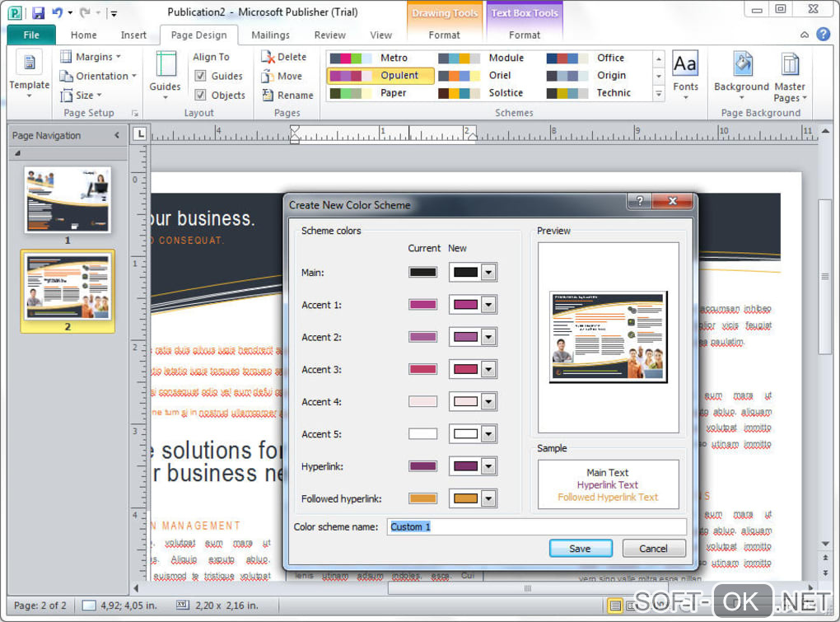840x622 pixels.
Task: Click the object size icon in status bar
Action: 183,605
